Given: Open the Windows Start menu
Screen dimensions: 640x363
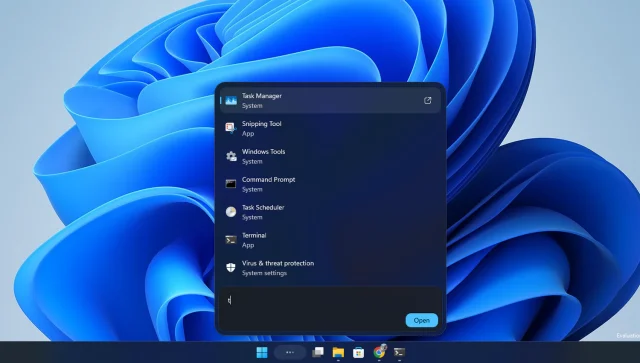Looking at the screenshot, I should coord(262,352).
